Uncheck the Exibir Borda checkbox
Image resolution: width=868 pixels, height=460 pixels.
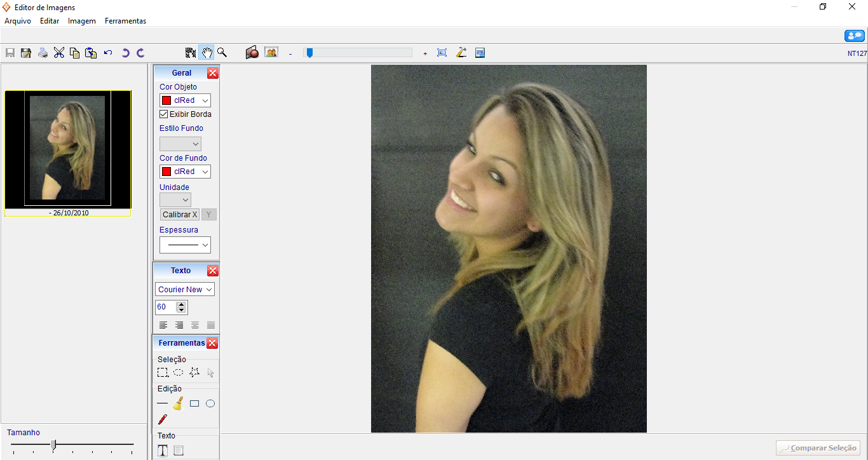[x=164, y=114]
